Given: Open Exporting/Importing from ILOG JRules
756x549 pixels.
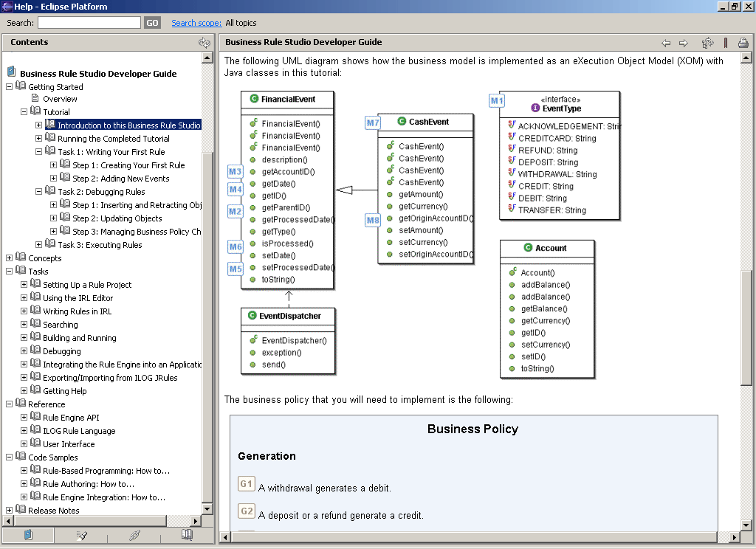Looking at the screenshot, I should 110,378.
